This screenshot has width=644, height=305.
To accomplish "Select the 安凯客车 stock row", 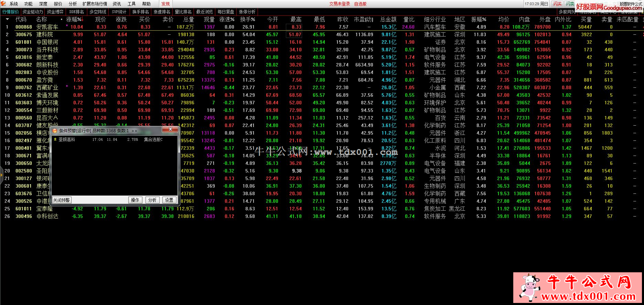I will point(47,27).
